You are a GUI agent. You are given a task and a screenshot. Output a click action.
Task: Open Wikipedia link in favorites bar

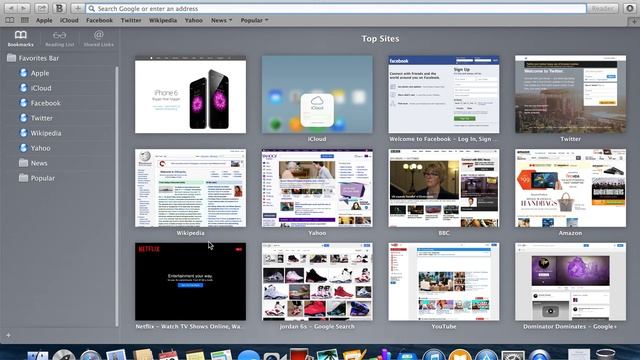(x=163, y=20)
